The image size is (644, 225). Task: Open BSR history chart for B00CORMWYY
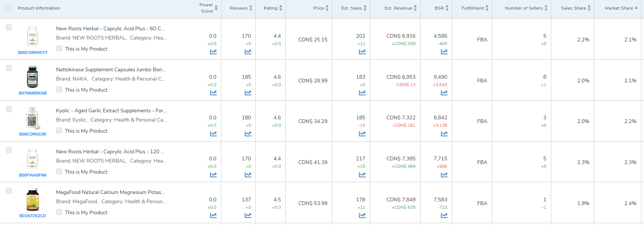point(444,52)
